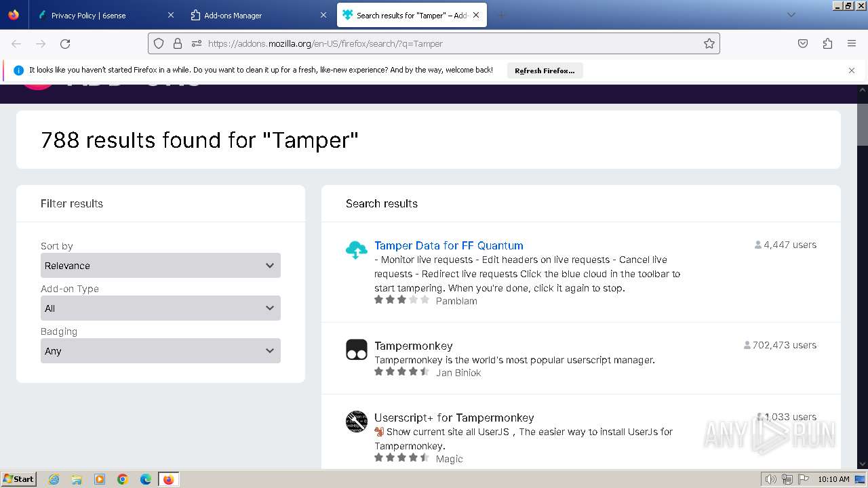
Task: Click the info icon in notification bar
Action: coord(18,70)
